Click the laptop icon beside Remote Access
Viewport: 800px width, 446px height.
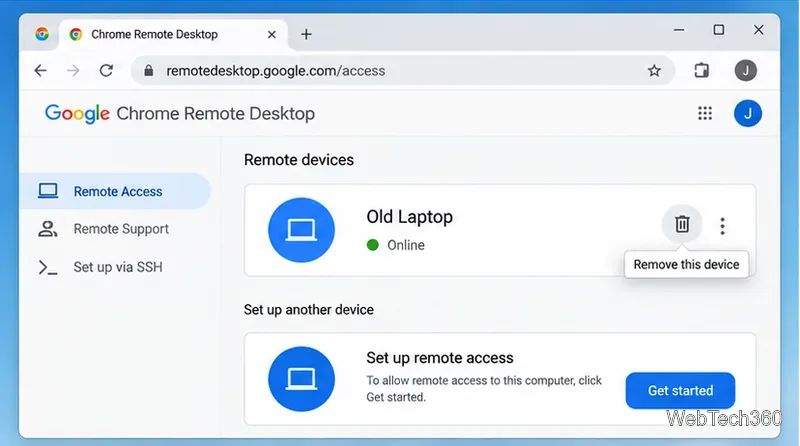point(48,191)
